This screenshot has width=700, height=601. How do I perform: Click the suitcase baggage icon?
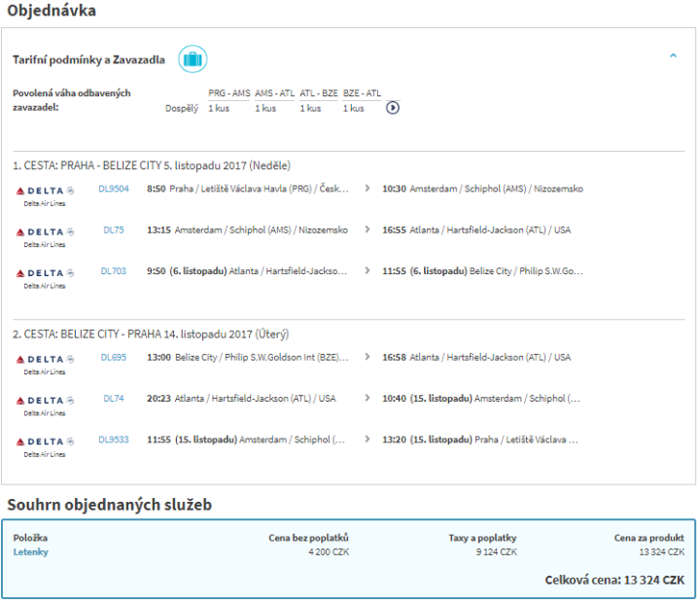[x=192, y=59]
